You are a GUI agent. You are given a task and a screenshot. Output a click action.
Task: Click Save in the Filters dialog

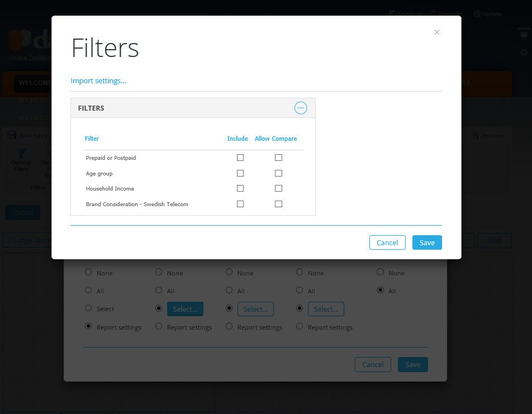tap(427, 242)
